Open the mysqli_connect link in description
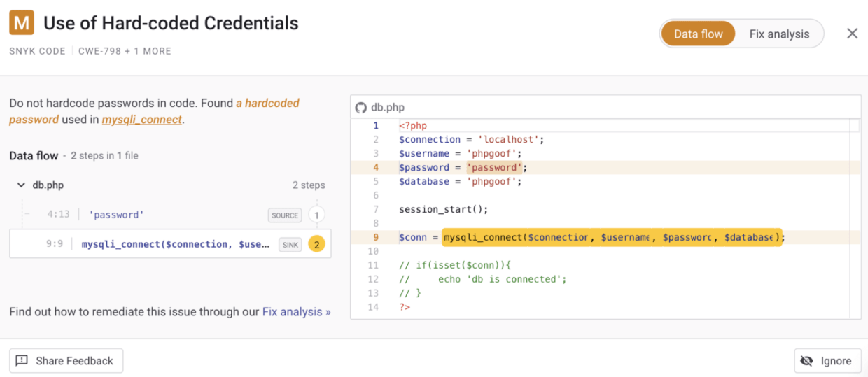868x377 pixels. tap(142, 120)
